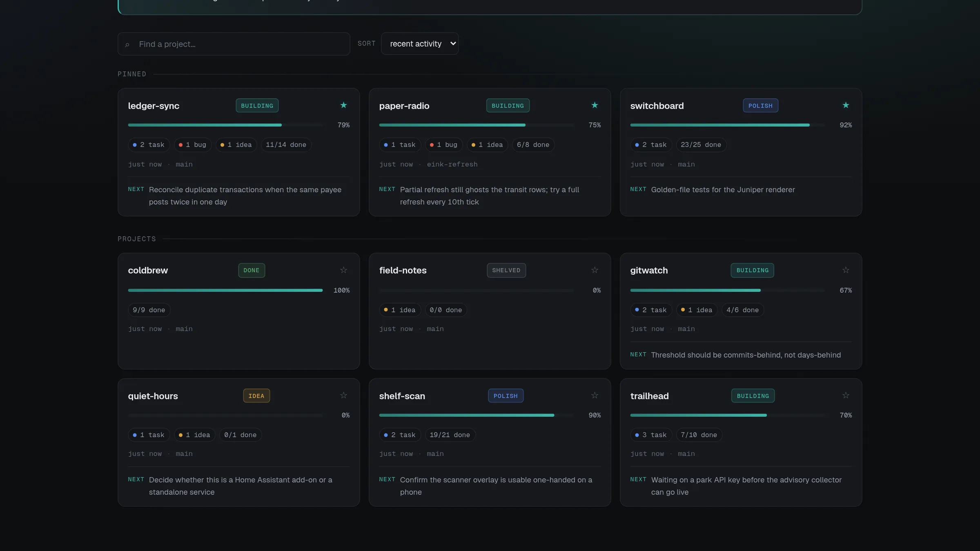
Task: Unpin paper-radio using the filled star
Action: click(595, 105)
